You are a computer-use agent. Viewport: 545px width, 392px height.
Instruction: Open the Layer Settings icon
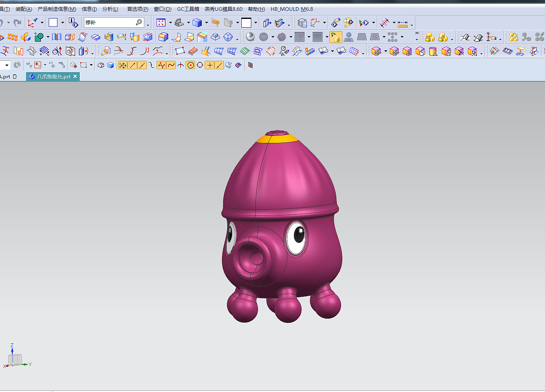point(302,23)
